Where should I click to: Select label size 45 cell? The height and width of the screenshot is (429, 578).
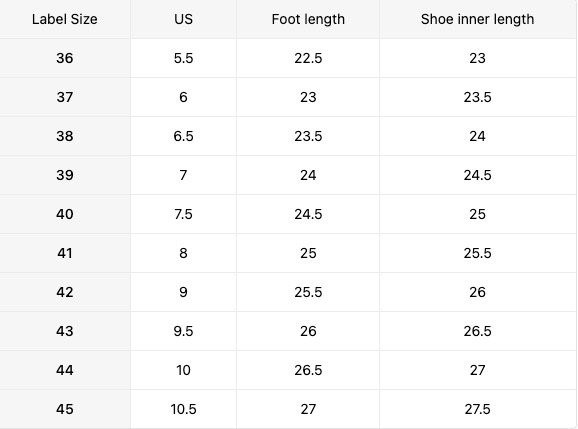tap(65, 409)
